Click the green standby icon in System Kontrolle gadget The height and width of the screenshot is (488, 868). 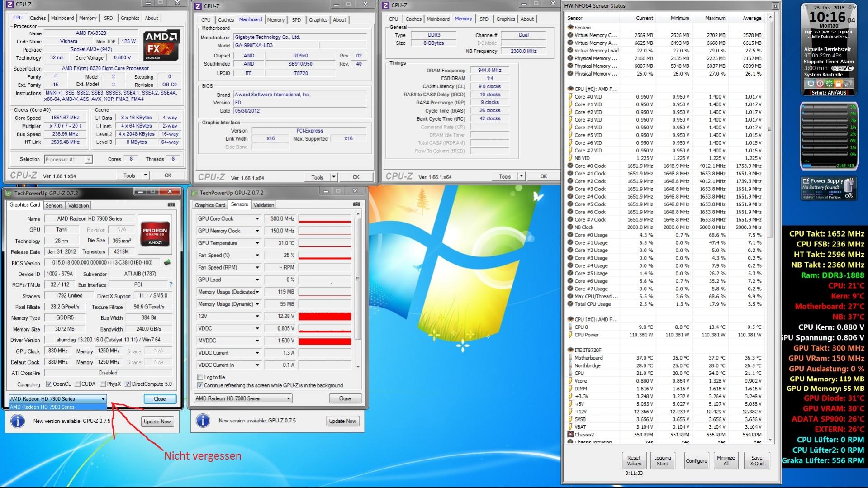[829, 84]
